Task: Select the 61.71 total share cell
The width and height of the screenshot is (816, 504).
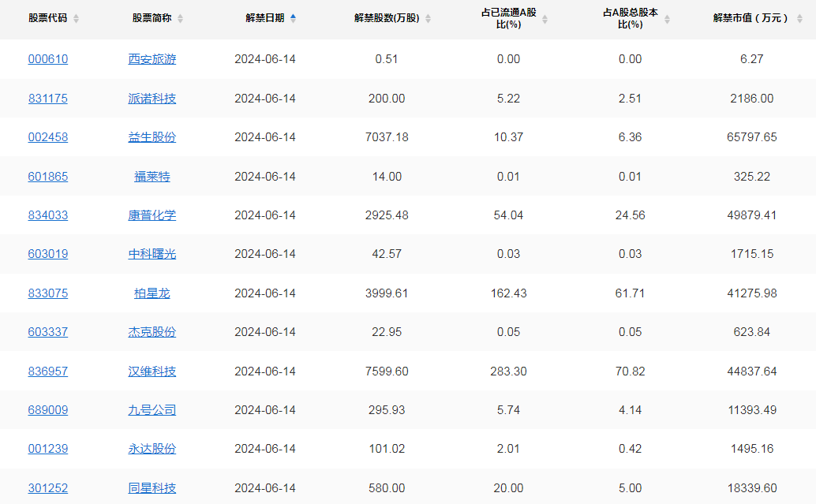Action: click(x=631, y=293)
